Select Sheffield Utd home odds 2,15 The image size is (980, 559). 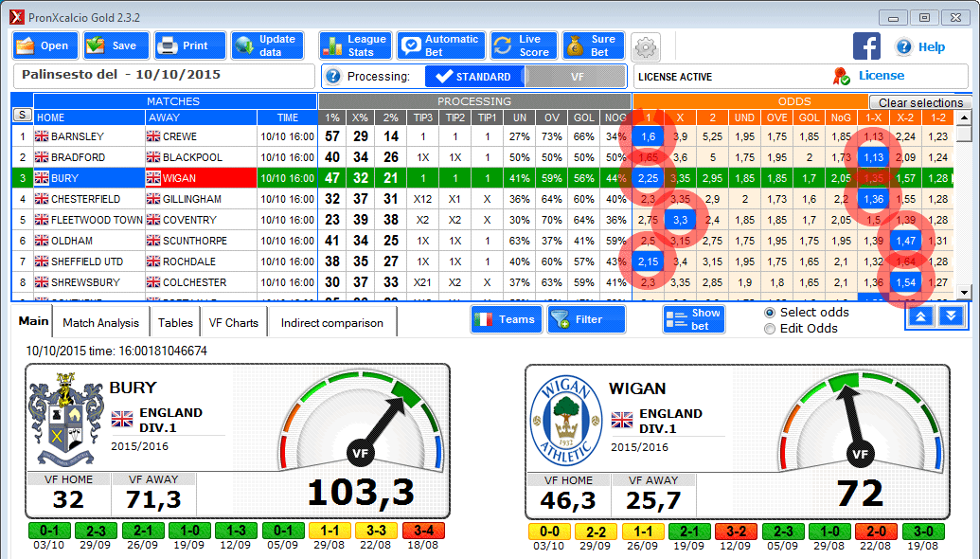tap(648, 261)
